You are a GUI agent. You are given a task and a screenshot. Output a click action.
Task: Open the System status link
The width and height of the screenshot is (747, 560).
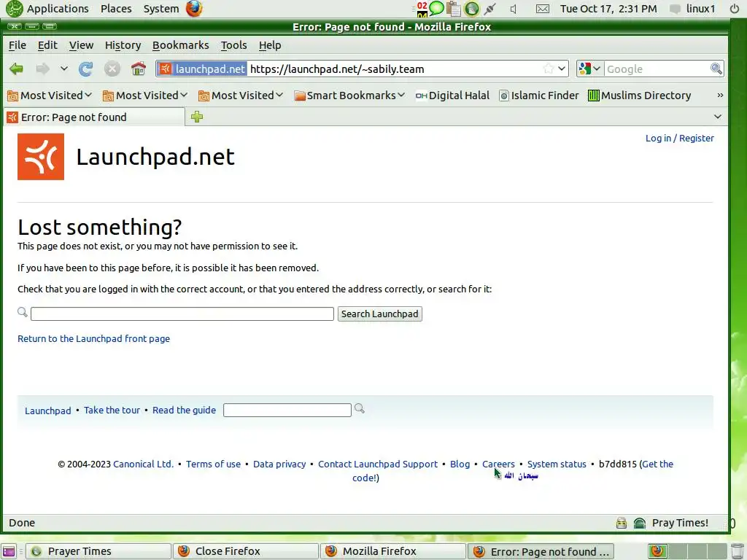557,464
